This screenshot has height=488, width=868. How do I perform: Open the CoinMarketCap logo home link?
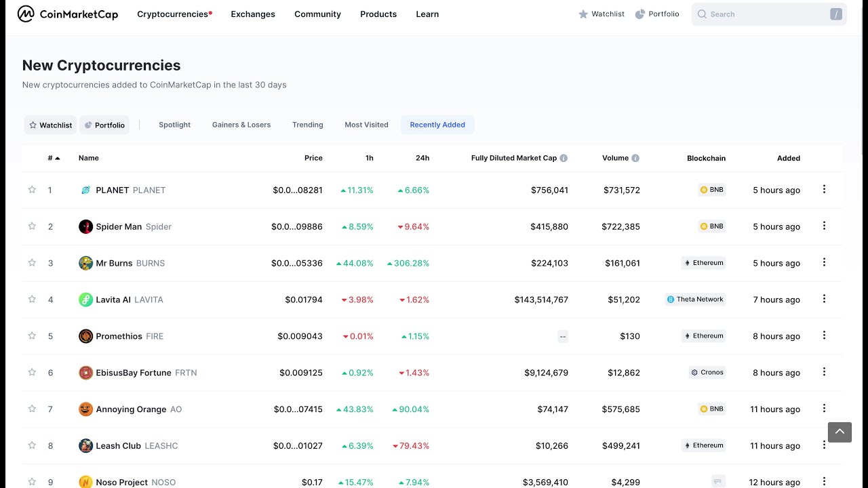point(68,14)
